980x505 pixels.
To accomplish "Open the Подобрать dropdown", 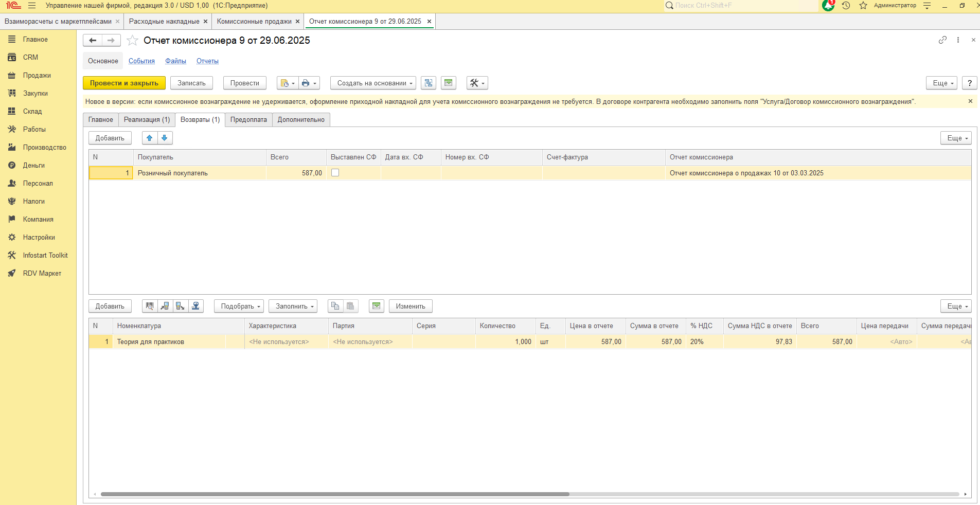I will (x=239, y=306).
